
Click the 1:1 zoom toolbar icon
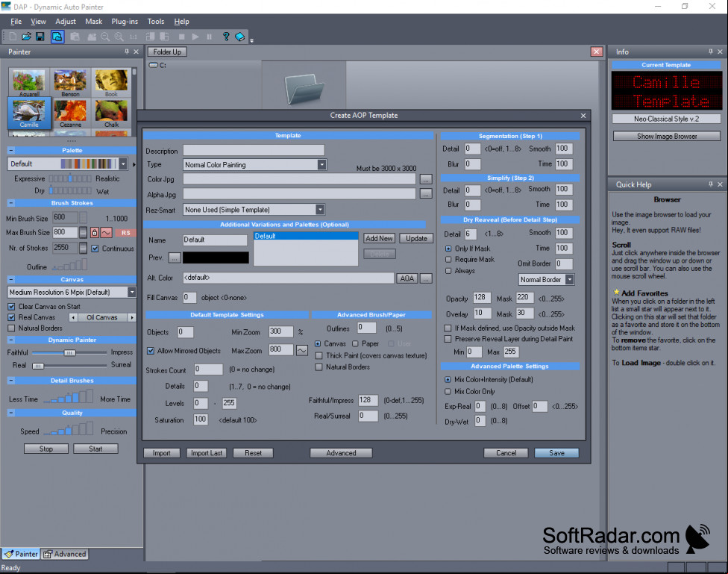[134, 37]
